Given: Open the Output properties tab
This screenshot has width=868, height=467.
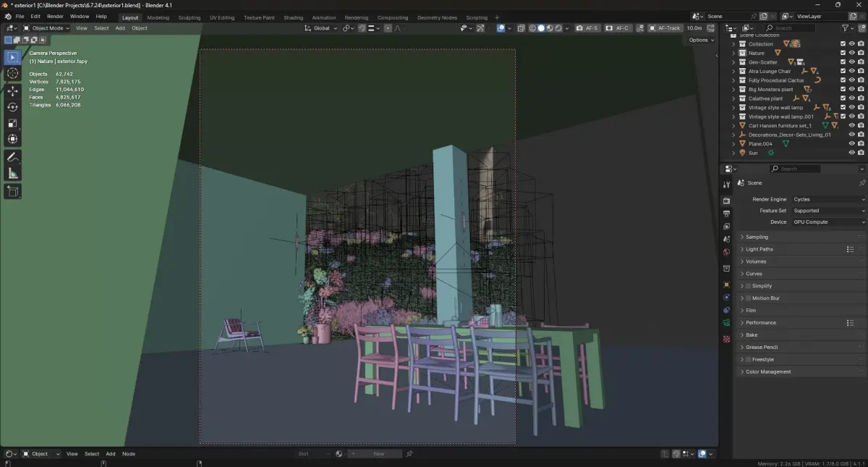Looking at the screenshot, I should [727, 214].
